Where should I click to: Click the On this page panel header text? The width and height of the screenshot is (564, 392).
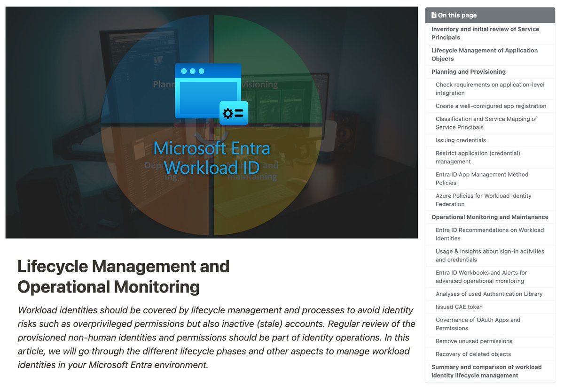[x=457, y=15]
